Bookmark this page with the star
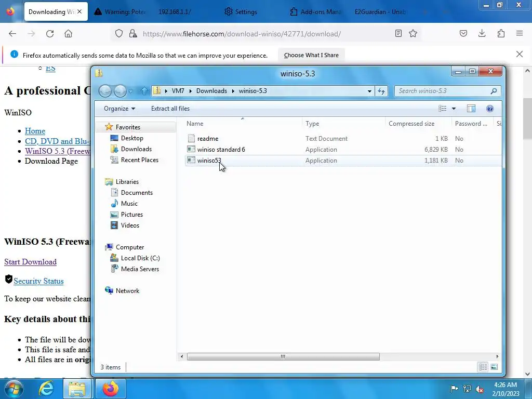This screenshot has height=399, width=532. coord(413,33)
